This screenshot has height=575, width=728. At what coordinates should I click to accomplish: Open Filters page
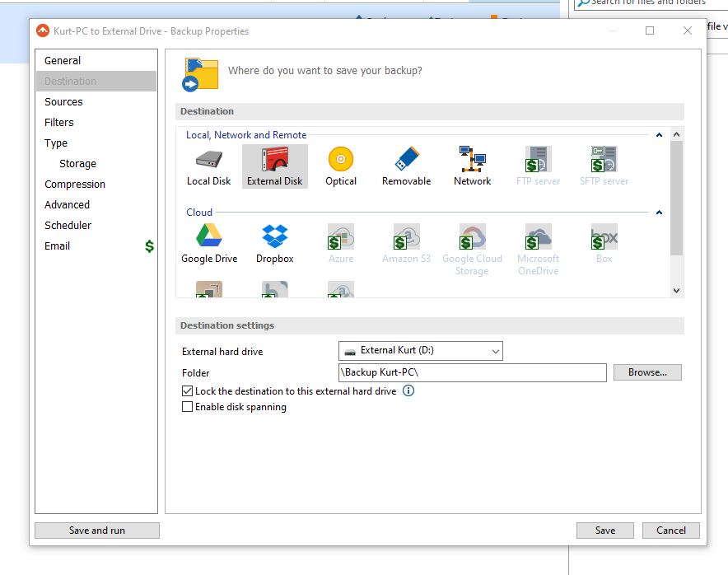tap(96, 122)
